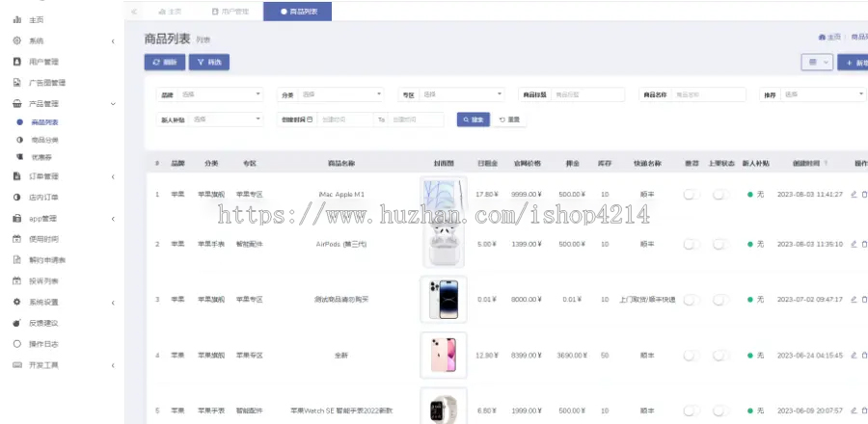The height and width of the screenshot is (424, 868).
Task: Toggle 推荐 switch for AirPods row
Action: tap(692, 245)
